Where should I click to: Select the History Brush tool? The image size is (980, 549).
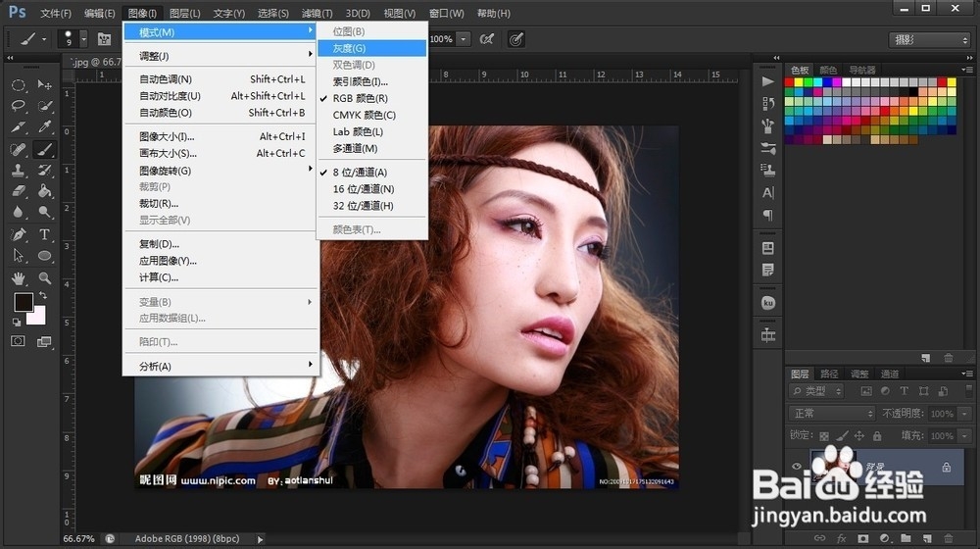point(44,170)
